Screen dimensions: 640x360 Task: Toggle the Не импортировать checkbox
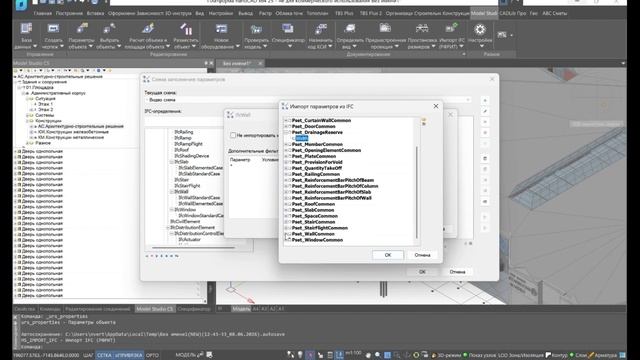[x=233, y=135]
